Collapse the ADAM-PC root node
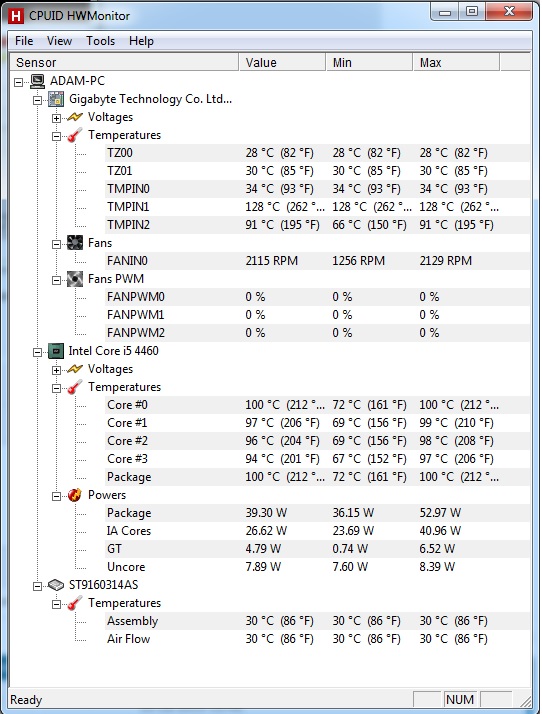542x714 pixels. (18, 82)
